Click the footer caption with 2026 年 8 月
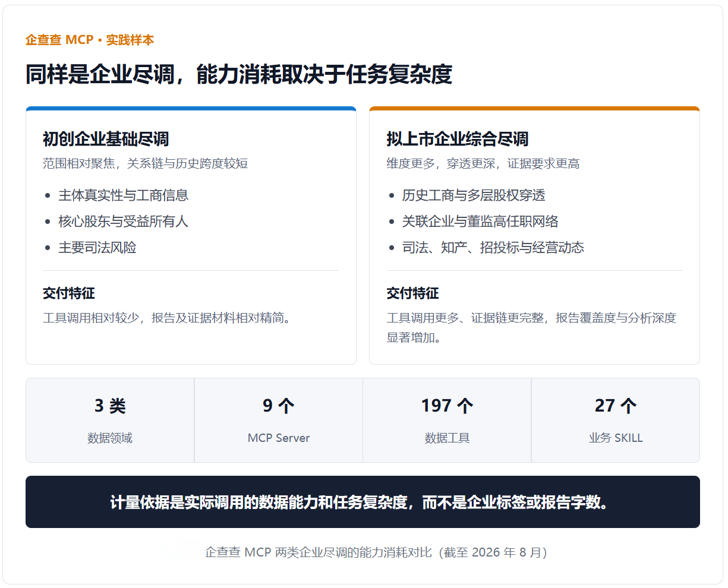 [376, 552]
